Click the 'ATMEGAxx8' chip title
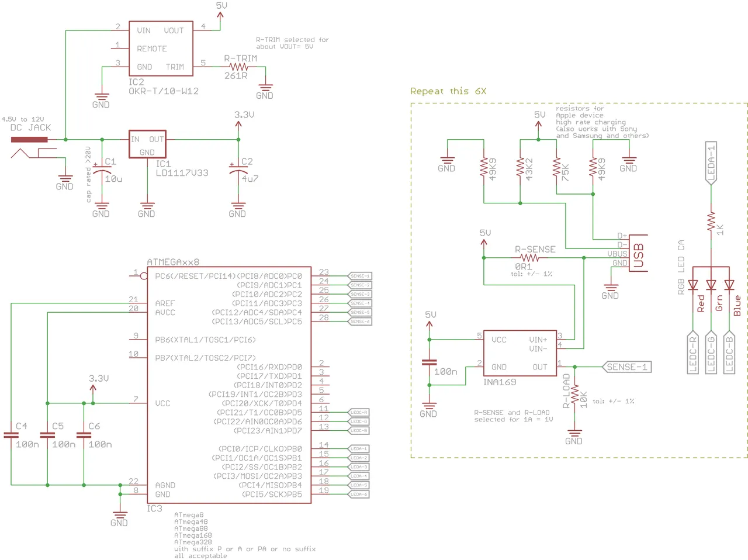The width and height of the screenshot is (748, 560). pos(173,262)
